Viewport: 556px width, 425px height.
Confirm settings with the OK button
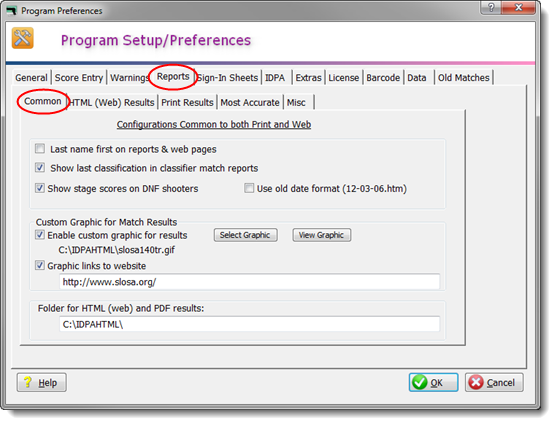click(433, 382)
